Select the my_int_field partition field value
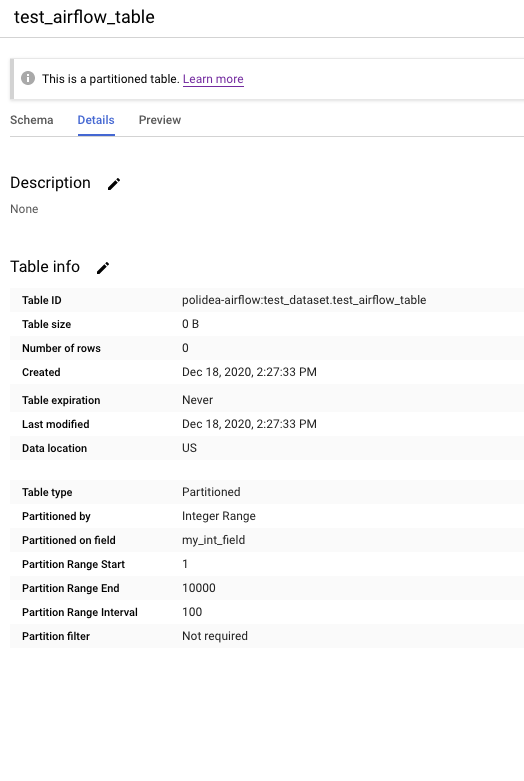Screen dimensions: 524x781 click(213, 540)
